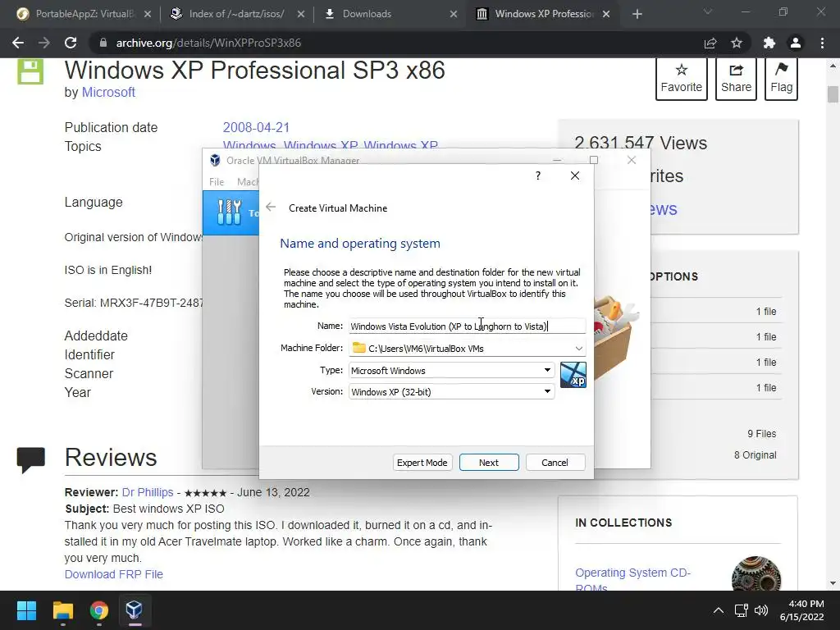Click the volume speaker icon in tray
Screen dimensions: 840x630
coord(760,610)
